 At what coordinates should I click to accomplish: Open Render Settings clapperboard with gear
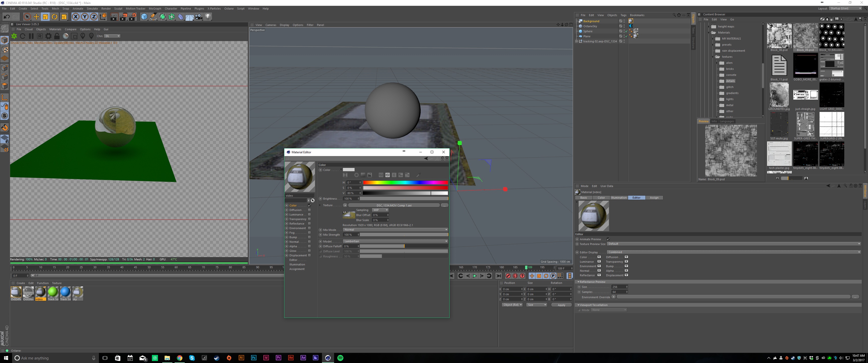tap(132, 17)
